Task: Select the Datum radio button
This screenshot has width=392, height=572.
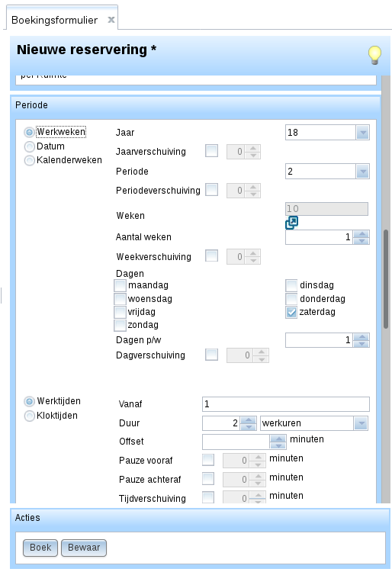Action: point(29,146)
